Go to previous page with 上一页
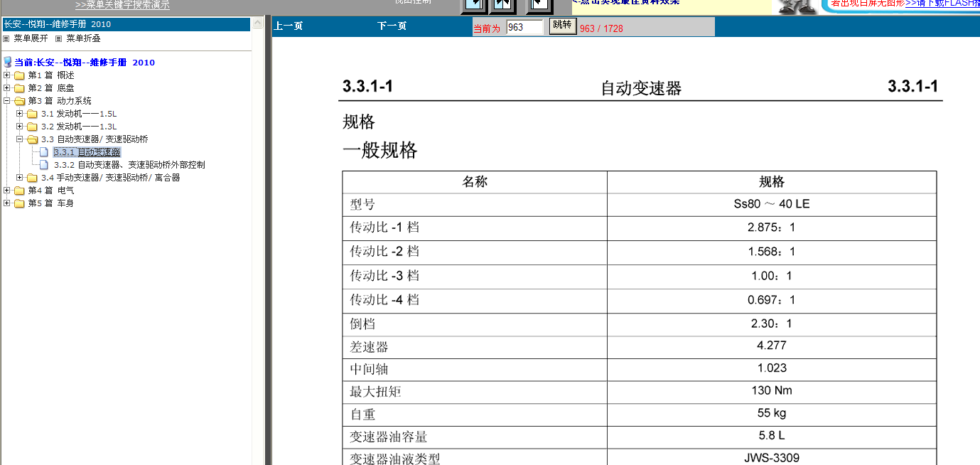 pos(289,26)
